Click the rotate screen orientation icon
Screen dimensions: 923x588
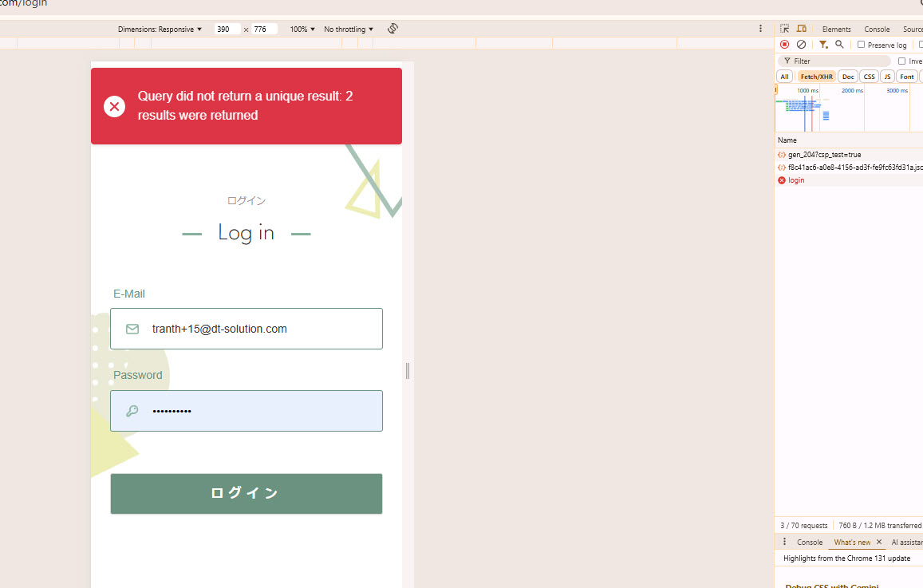click(392, 29)
